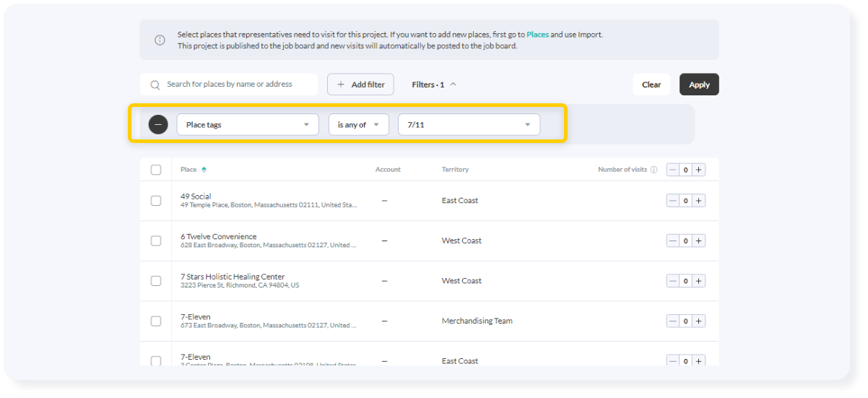Image resolution: width=868 pixels, height=398 pixels.
Task: Open the 7/11 tag value dropdown
Action: coord(469,124)
